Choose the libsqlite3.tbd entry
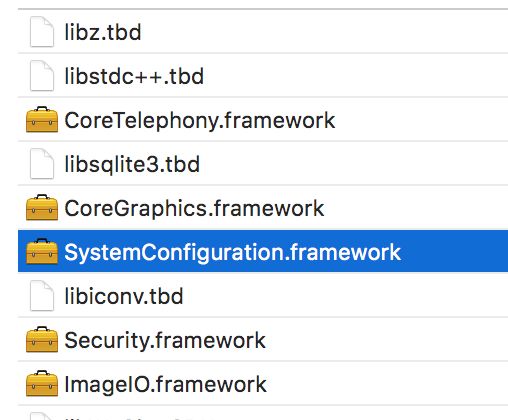The image size is (508, 420). point(263,163)
